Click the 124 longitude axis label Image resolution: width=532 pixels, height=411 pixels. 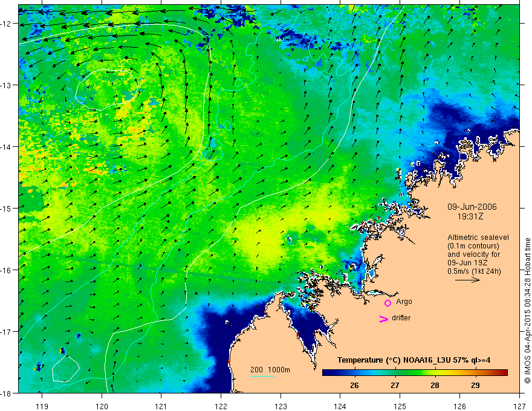tap(340, 407)
